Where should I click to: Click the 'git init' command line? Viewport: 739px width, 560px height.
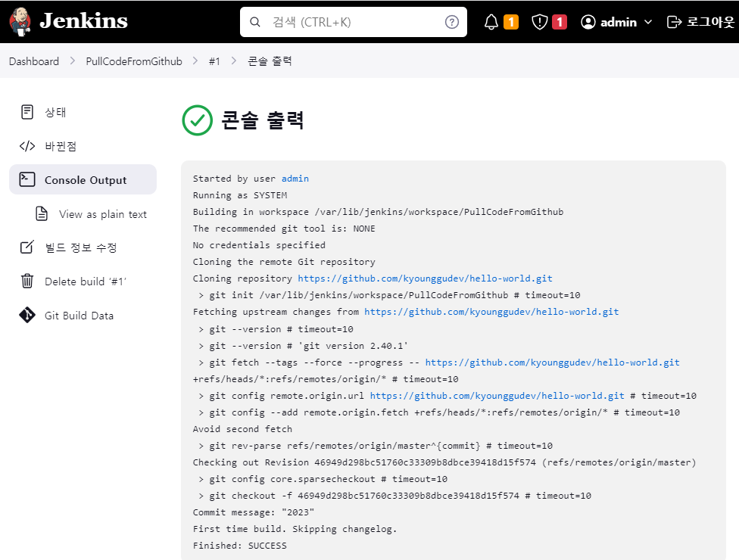point(389,295)
